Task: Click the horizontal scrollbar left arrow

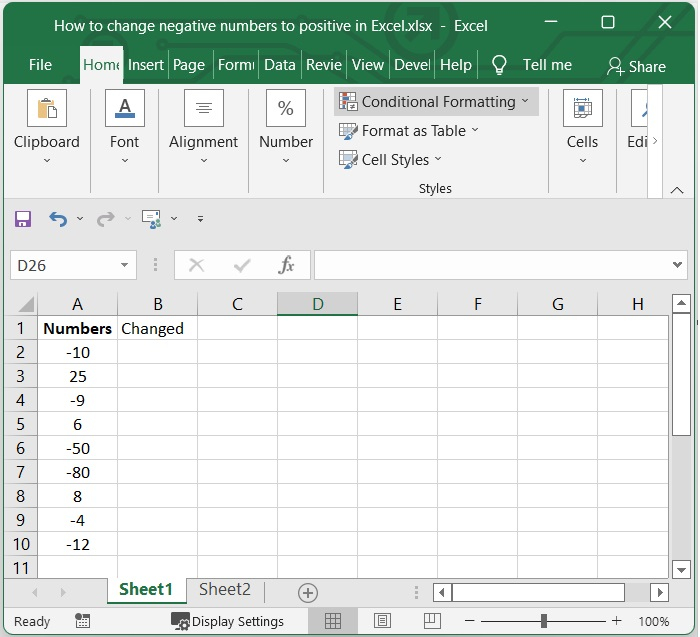Action: (x=442, y=593)
